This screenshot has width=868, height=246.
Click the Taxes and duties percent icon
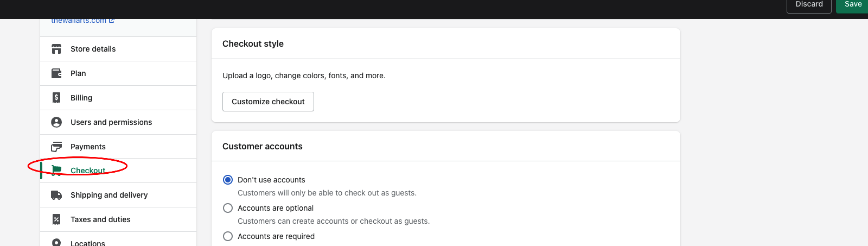56,219
